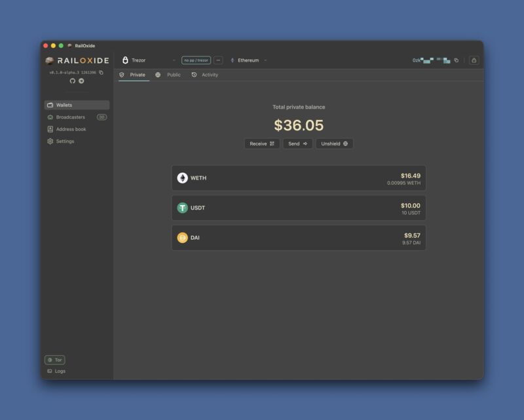Open the GitHub link icon

click(x=73, y=81)
